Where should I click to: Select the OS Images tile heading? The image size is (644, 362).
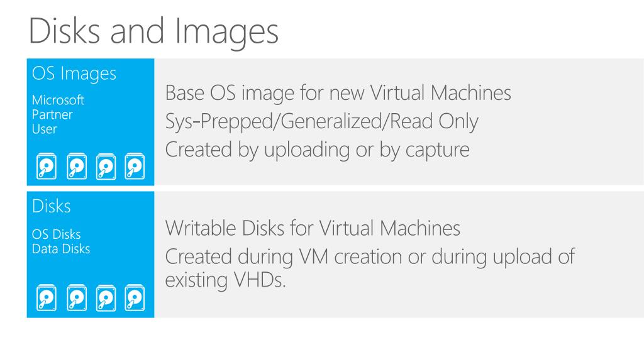coord(74,74)
